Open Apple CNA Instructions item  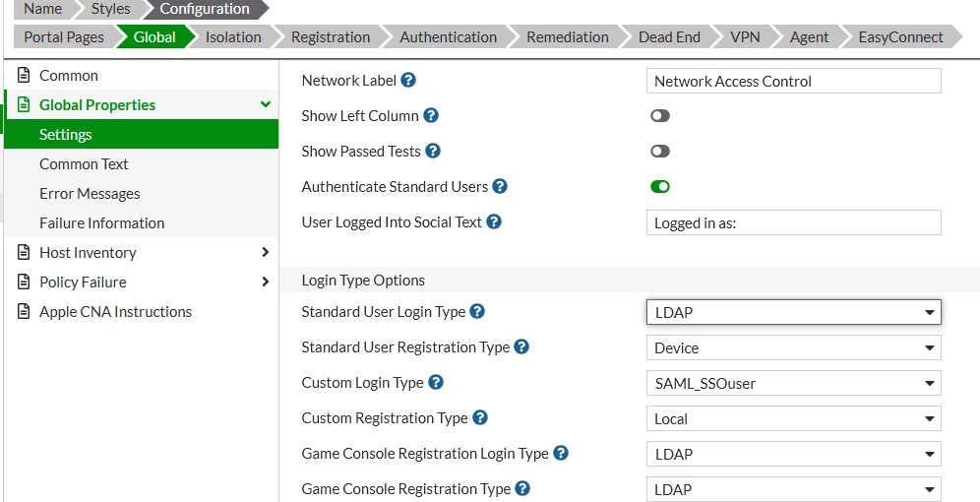(x=142, y=311)
